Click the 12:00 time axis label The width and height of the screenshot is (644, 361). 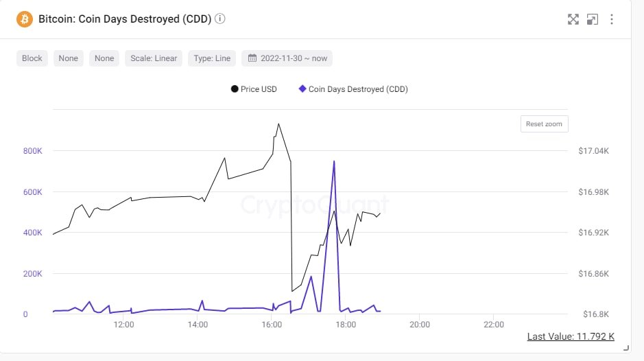pyautogui.click(x=123, y=325)
